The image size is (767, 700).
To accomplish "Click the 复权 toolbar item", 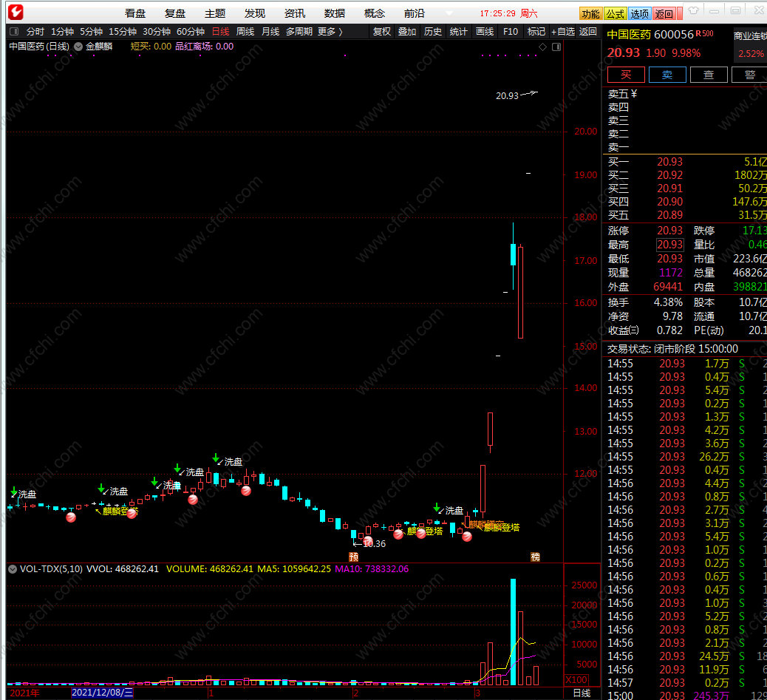I will [x=382, y=32].
